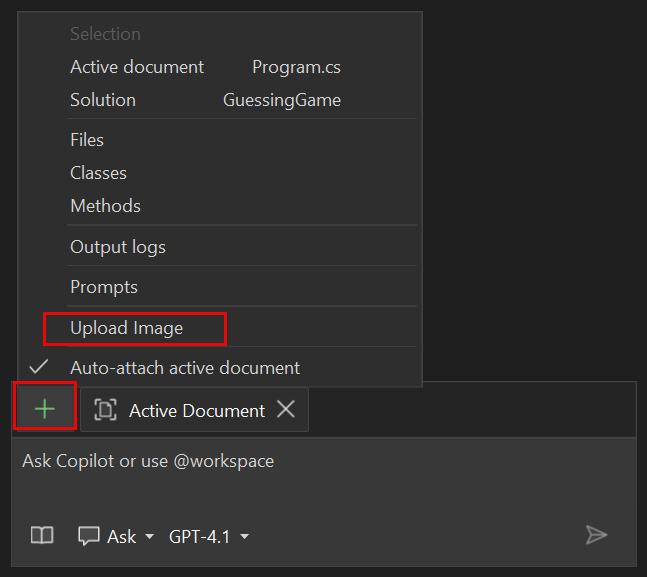
Task: Open the prompt library book icon
Action: pyautogui.click(x=42, y=536)
